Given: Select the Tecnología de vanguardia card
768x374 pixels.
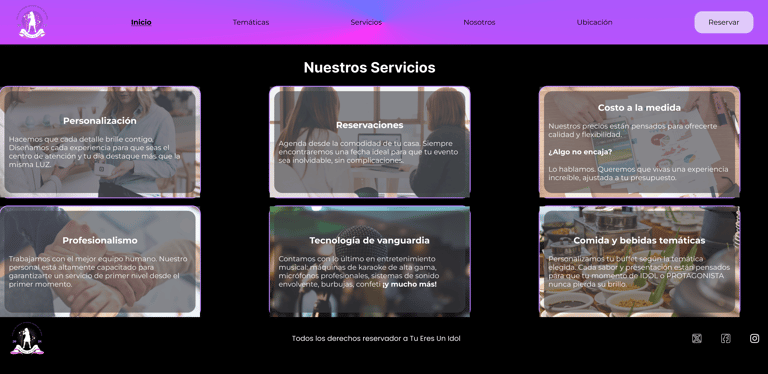Looking at the screenshot, I should pos(370,261).
